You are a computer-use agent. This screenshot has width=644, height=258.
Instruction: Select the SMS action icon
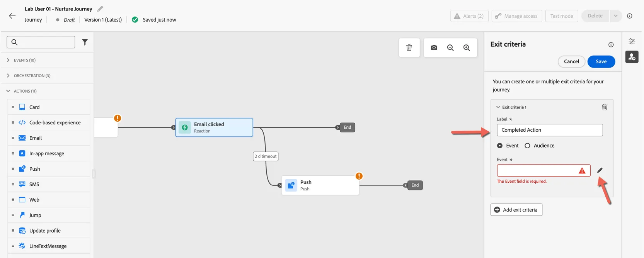[22, 184]
